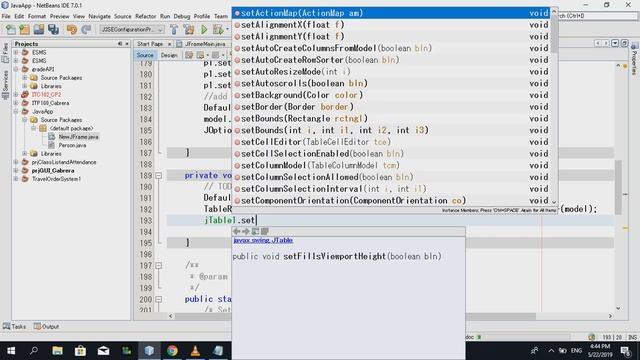The width and height of the screenshot is (640, 360).
Task: Collapse the gradeAPI project node
Action: pos(16,69)
